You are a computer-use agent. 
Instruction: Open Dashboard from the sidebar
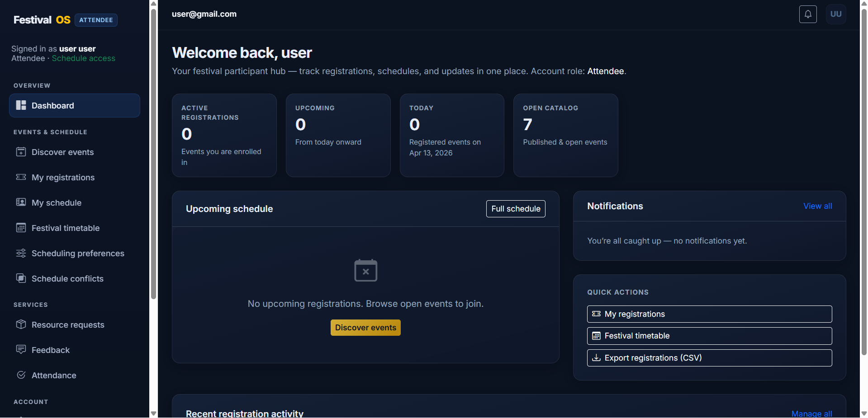click(75, 105)
